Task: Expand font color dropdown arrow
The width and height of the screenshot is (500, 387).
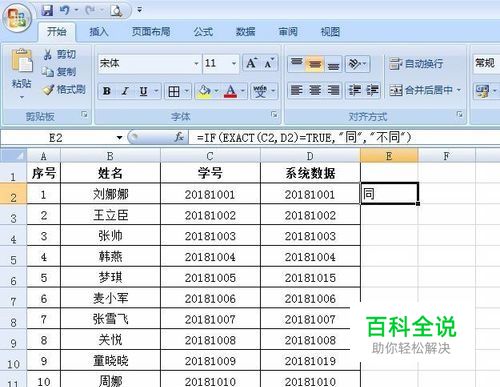Action: pyautogui.click(x=243, y=91)
